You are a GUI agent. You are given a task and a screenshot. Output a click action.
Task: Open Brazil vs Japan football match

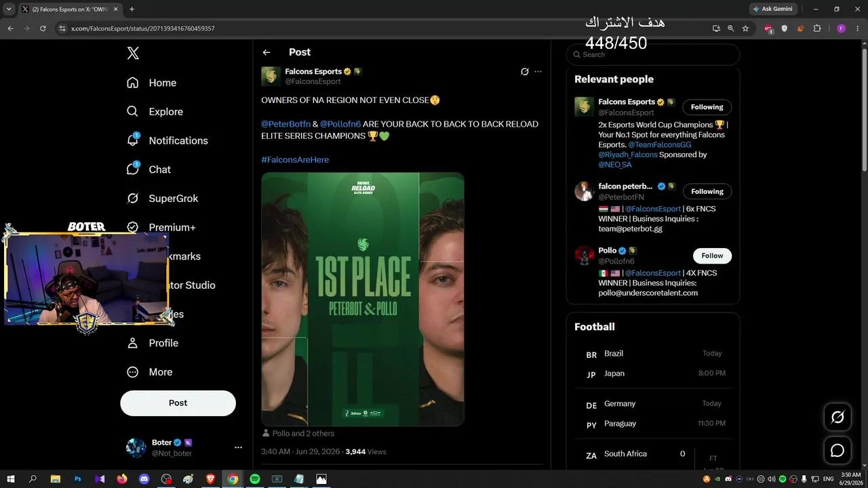(x=653, y=363)
